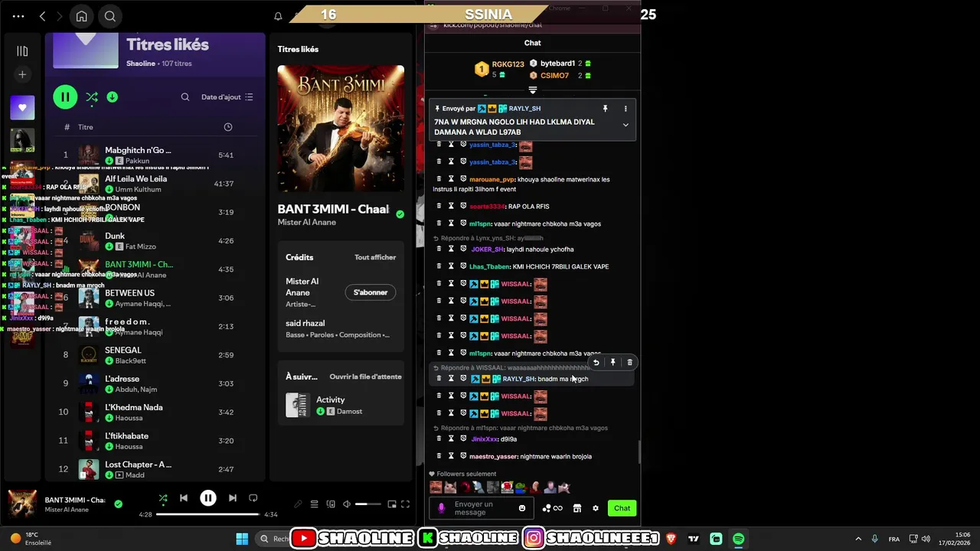Open the lyrics microphone icon
The height and width of the screenshot is (551, 980).
pos(298,504)
